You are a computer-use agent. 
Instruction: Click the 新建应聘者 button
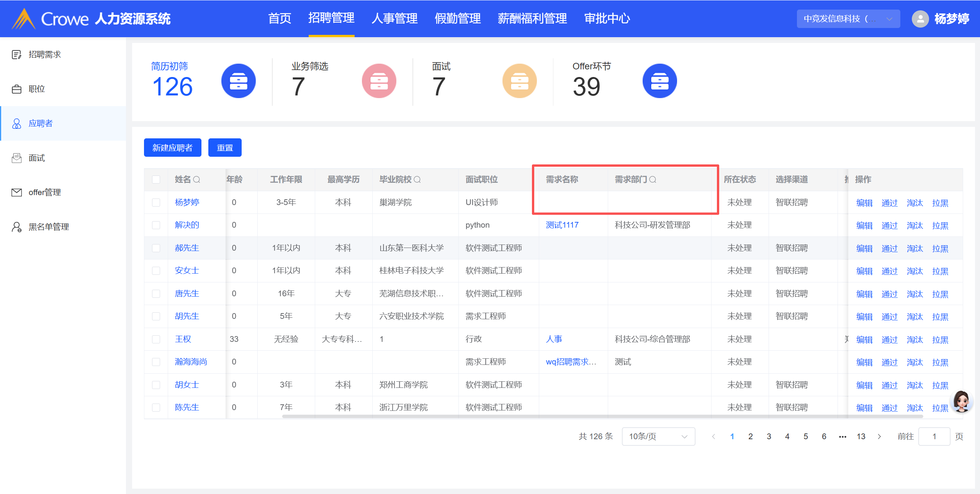172,148
